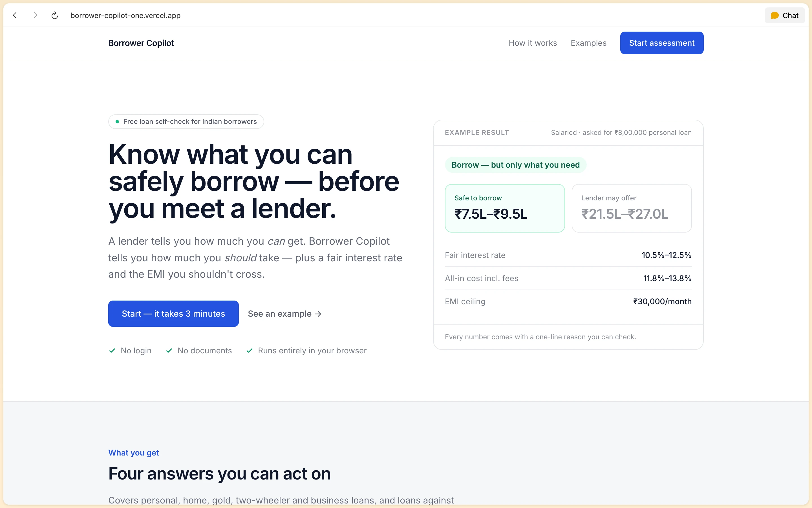Click Start — it takes 3 minutes

coord(173,314)
